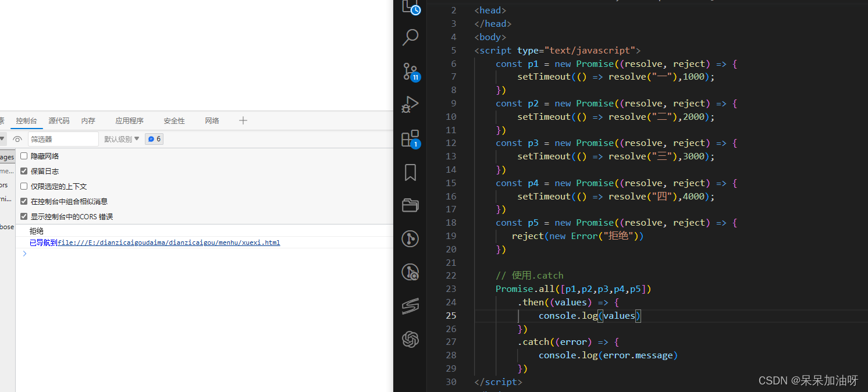Open the ChatGPT extension icon
Screen dimensions: 868x392
[410, 339]
